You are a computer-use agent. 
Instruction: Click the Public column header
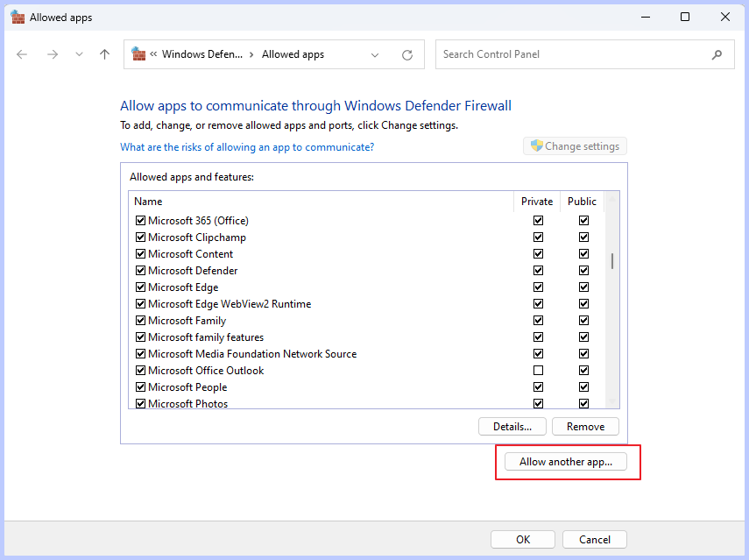582,202
